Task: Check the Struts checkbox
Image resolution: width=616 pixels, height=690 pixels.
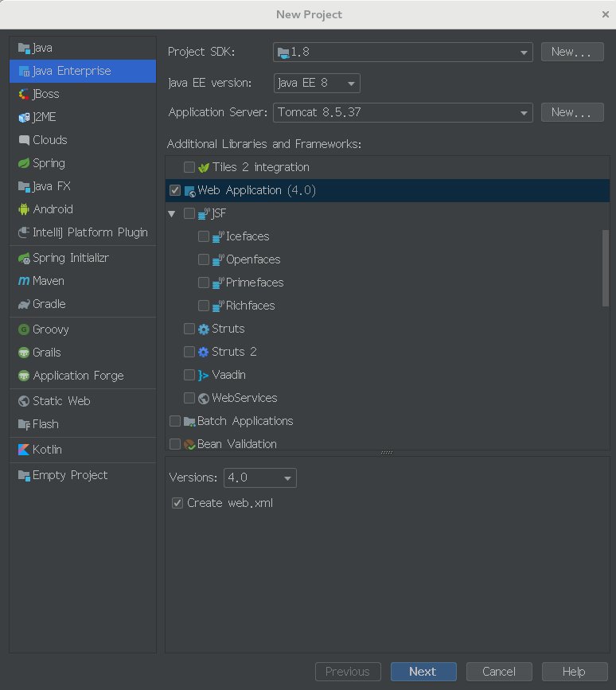Action: point(189,329)
